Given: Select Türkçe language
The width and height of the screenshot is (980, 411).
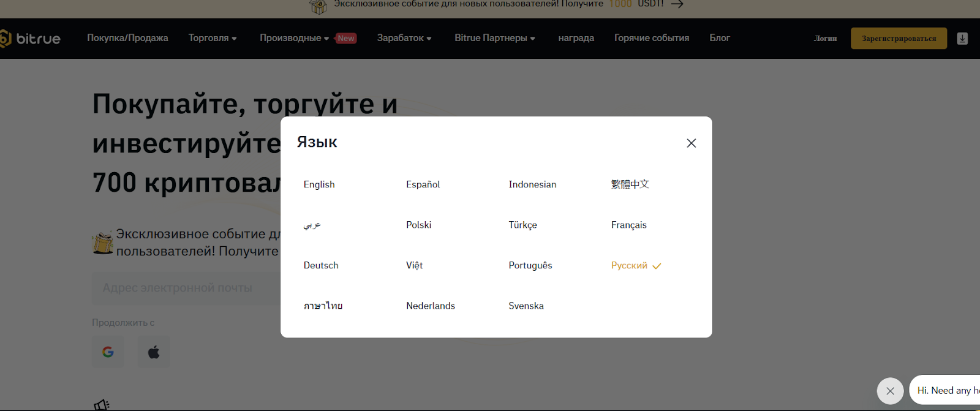Looking at the screenshot, I should pos(522,225).
